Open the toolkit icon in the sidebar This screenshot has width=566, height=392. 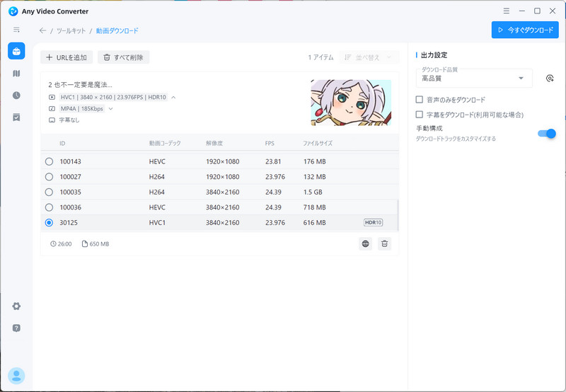click(x=16, y=51)
